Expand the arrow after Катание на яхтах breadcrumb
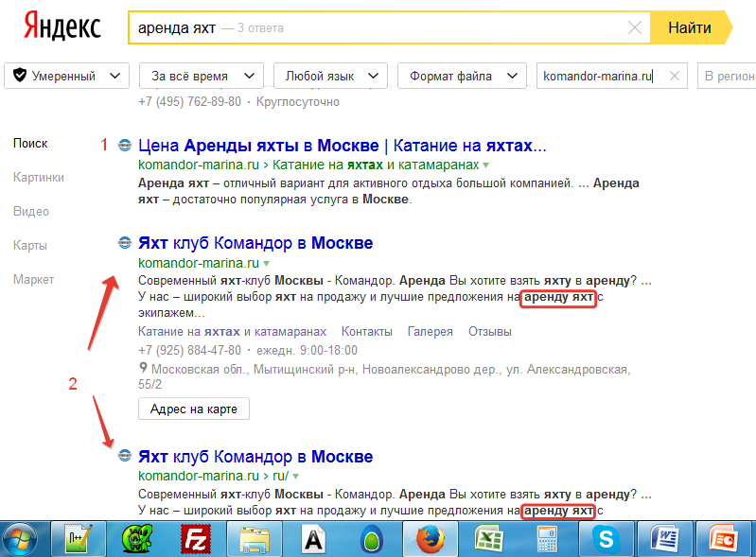The width and height of the screenshot is (756, 557). [x=486, y=165]
